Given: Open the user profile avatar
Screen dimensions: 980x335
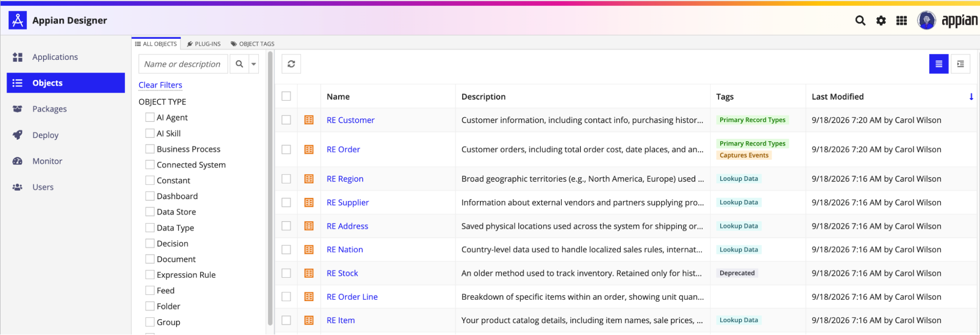Looking at the screenshot, I should point(926,21).
